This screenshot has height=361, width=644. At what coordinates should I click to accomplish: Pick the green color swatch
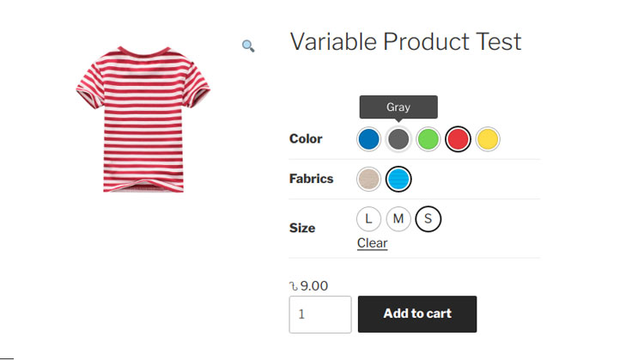[x=428, y=138]
